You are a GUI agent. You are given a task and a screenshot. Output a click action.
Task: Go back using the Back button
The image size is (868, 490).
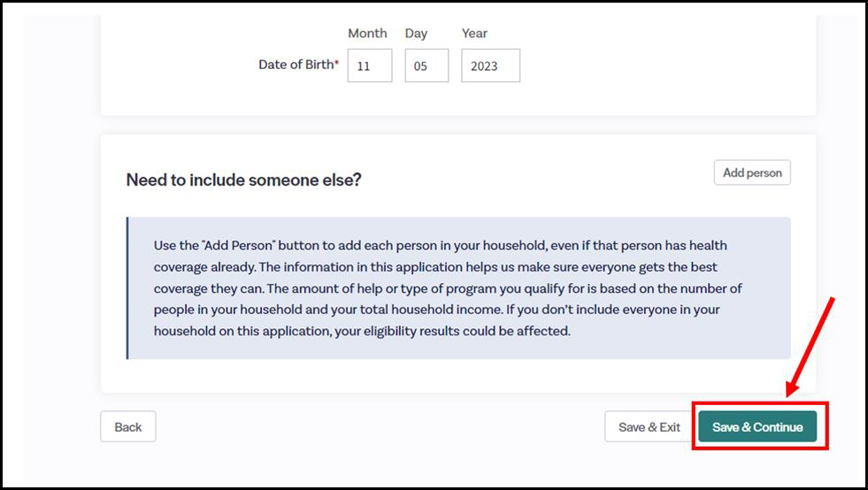tap(128, 427)
